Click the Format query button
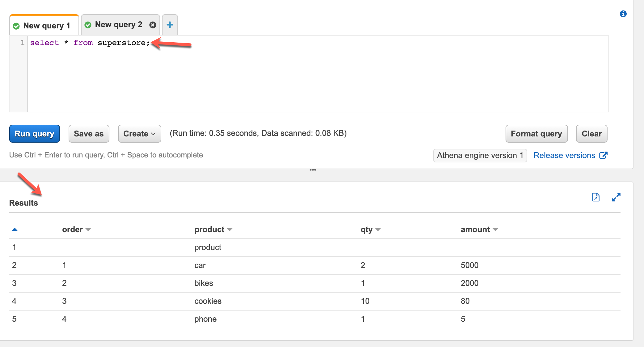The width and height of the screenshot is (644, 347). point(536,134)
